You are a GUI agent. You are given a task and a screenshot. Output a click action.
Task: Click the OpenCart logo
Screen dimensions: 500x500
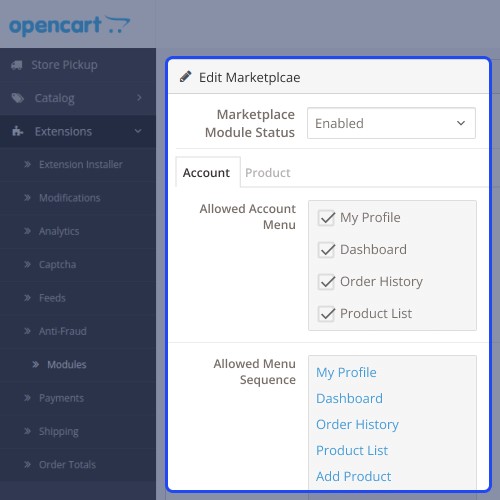[x=69, y=25]
